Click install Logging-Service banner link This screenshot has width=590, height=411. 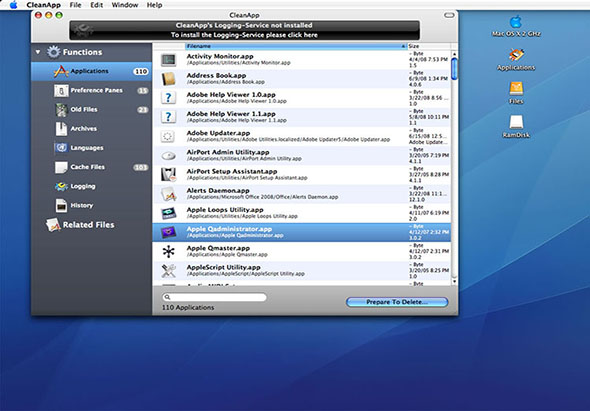coord(244,35)
